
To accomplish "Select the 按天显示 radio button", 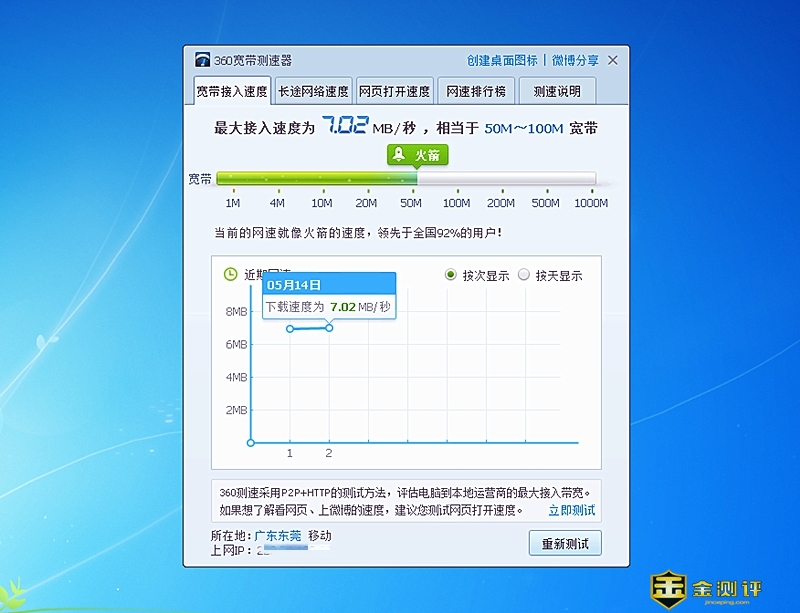I will tap(524, 275).
